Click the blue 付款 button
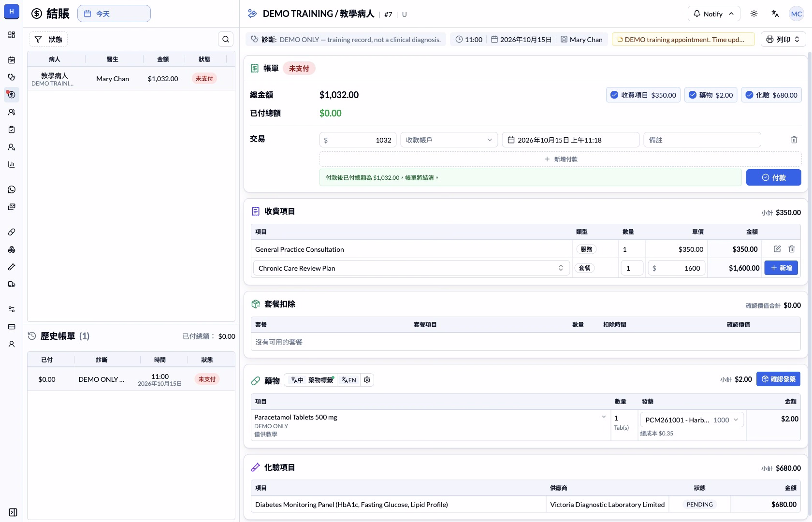The height and width of the screenshot is (522, 812). [x=773, y=177]
